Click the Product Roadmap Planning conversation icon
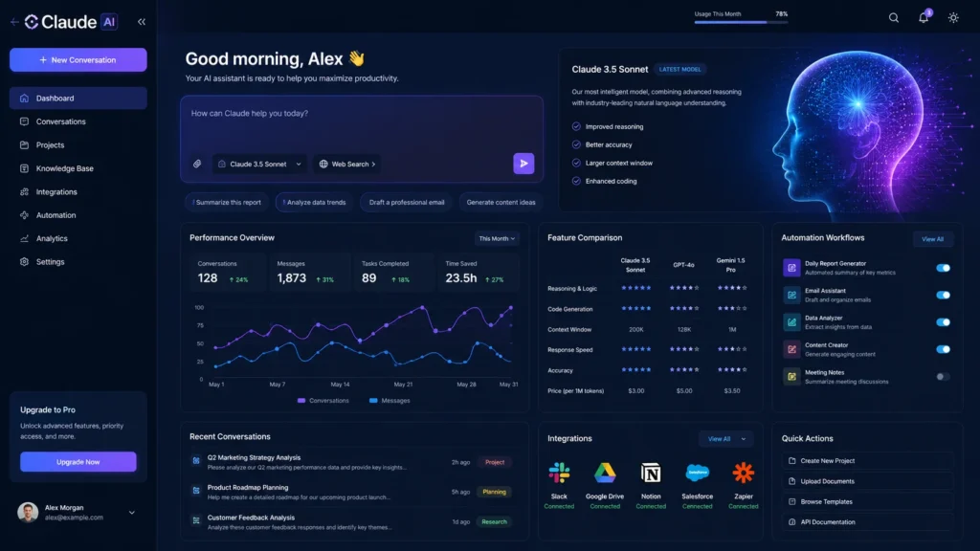Screen dimensions: 980x551 [196, 491]
